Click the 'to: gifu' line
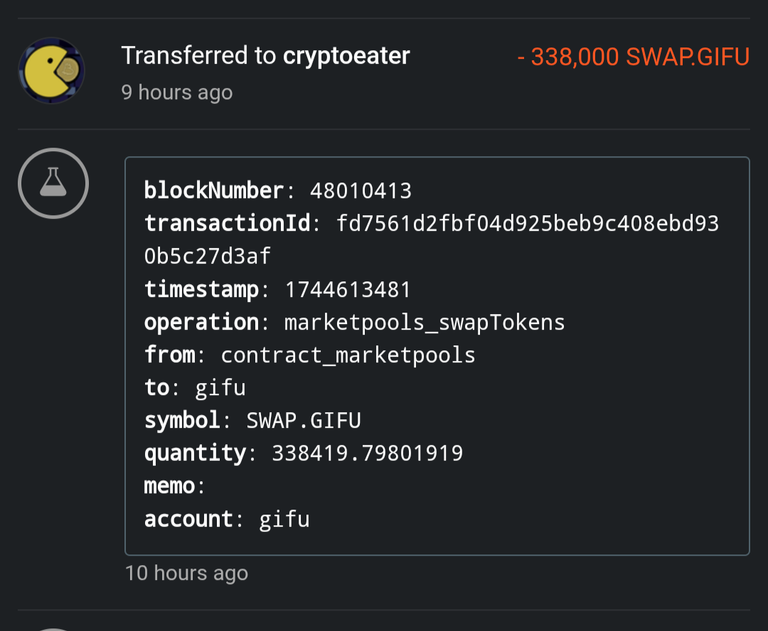768x631 pixels. pyautogui.click(x=195, y=388)
